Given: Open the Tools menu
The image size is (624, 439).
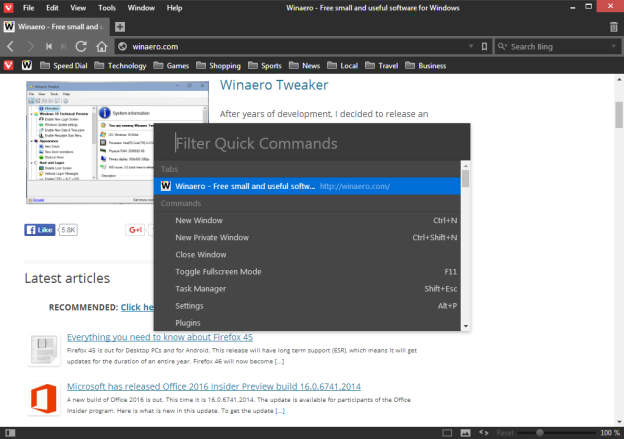Looking at the screenshot, I should [x=106, y=8].
